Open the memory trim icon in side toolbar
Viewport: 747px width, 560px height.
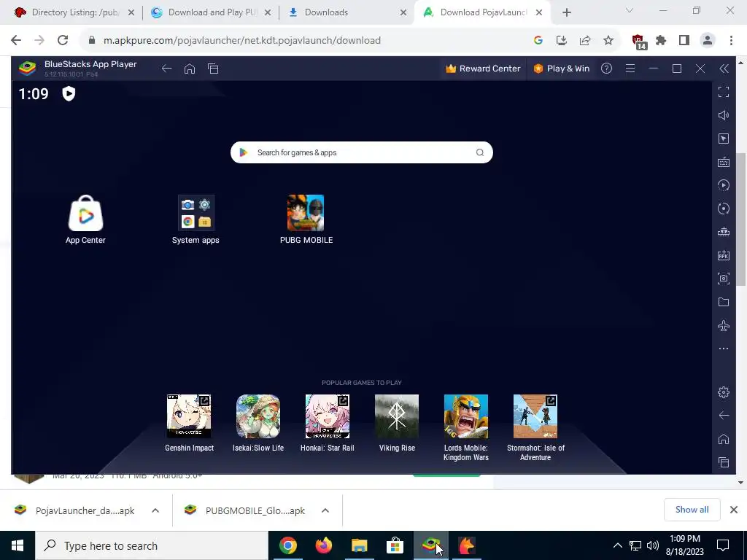[724, 232]
